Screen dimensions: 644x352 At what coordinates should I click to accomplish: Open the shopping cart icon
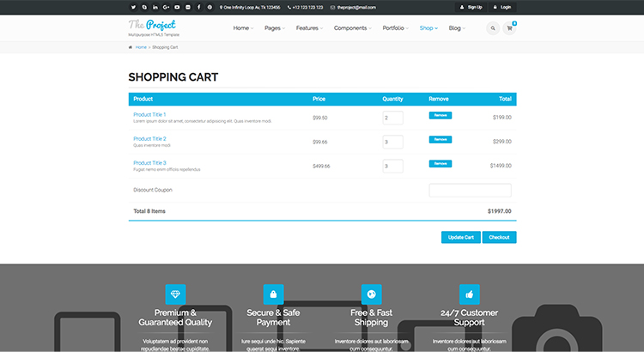click(x=510, y=28)
